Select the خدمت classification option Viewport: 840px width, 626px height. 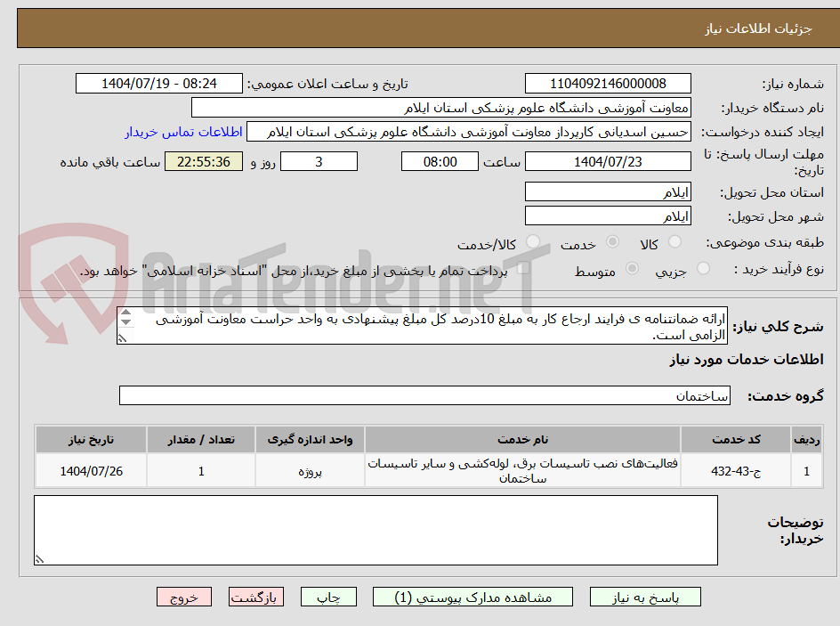614,240
